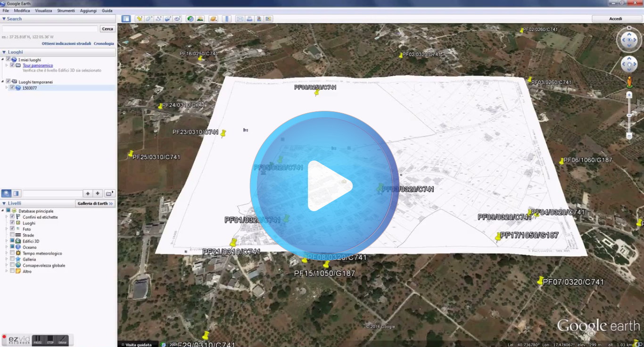The width and height of the screenshot is (644, 347).
Task: Open the Galleria di Earth button
Action: click(95, 203)
